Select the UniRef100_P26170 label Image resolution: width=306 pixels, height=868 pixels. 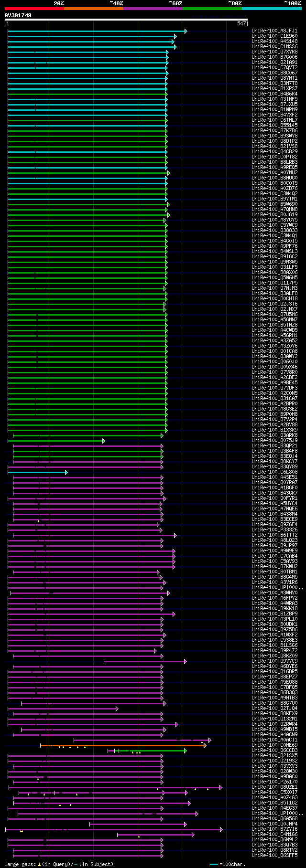(274, 782)
